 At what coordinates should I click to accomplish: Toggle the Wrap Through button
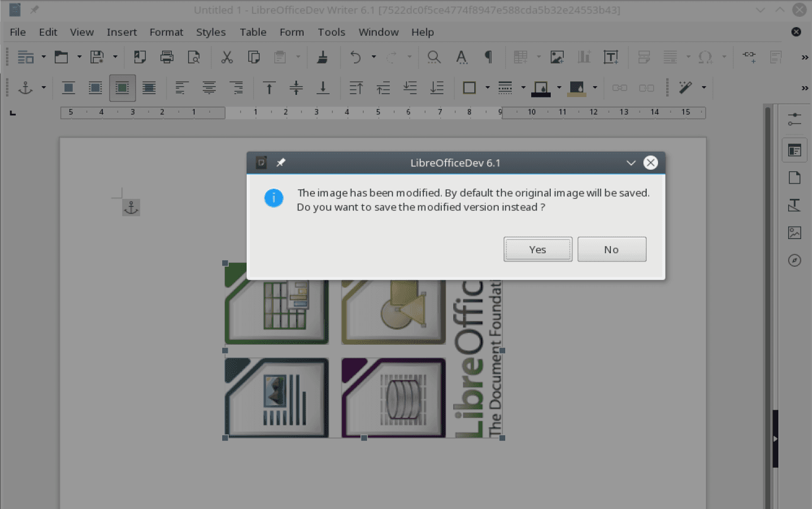(x=149, y=88)
